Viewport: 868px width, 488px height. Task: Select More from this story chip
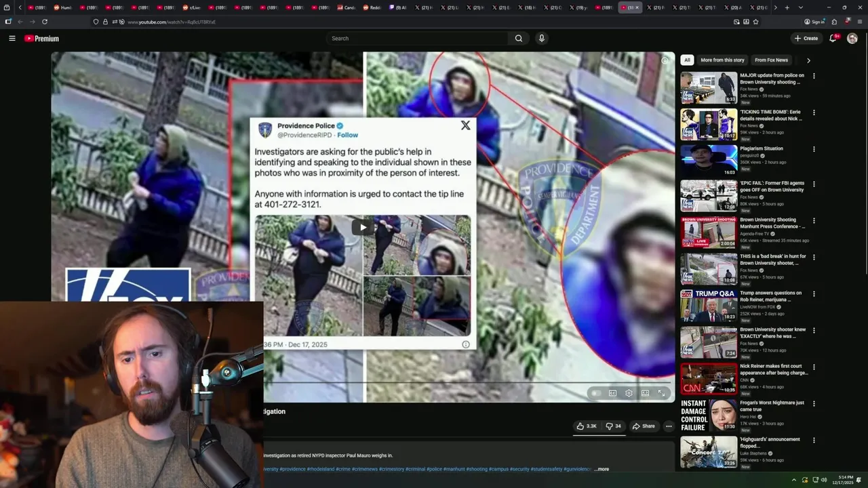722,60
